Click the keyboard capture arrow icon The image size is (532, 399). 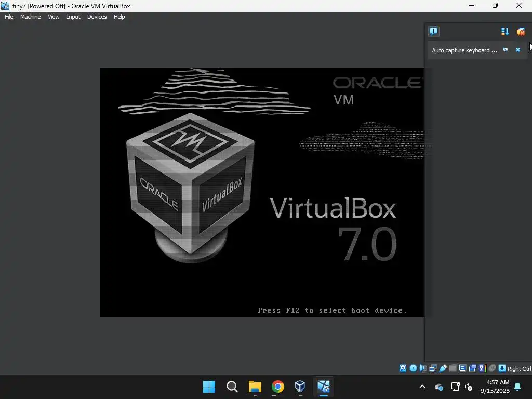502,368
